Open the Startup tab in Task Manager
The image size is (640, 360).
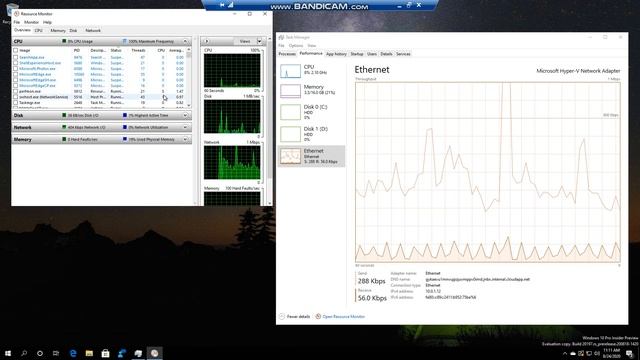click(357, 54)
